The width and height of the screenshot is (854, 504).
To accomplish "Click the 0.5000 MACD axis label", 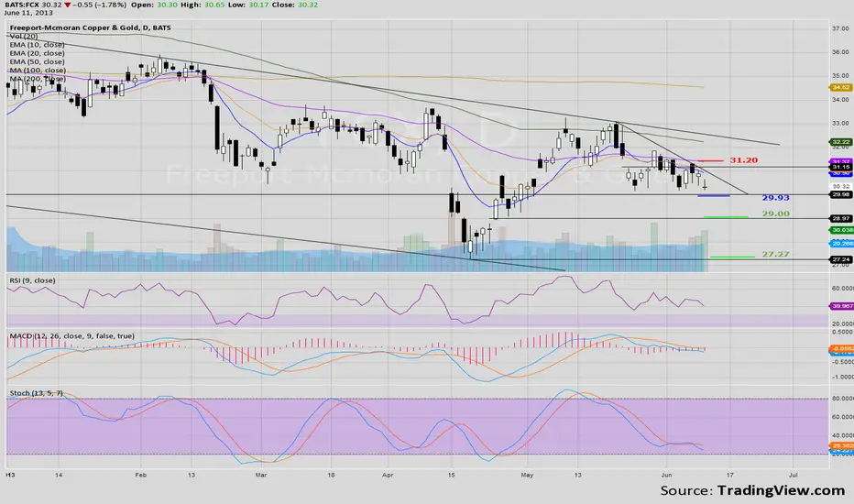I will coord(843,332).
